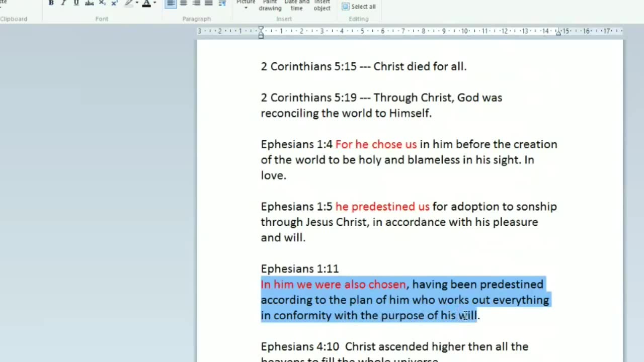This screenshot has width=644, height=362.
Task: Apply strikethrough to selected text
Action: tap(90, 3)
